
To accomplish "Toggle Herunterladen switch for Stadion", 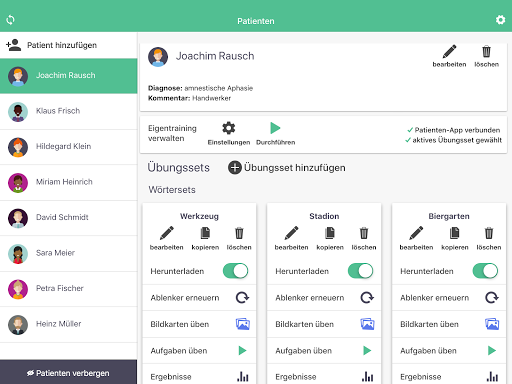I will (x=360, y=271).
